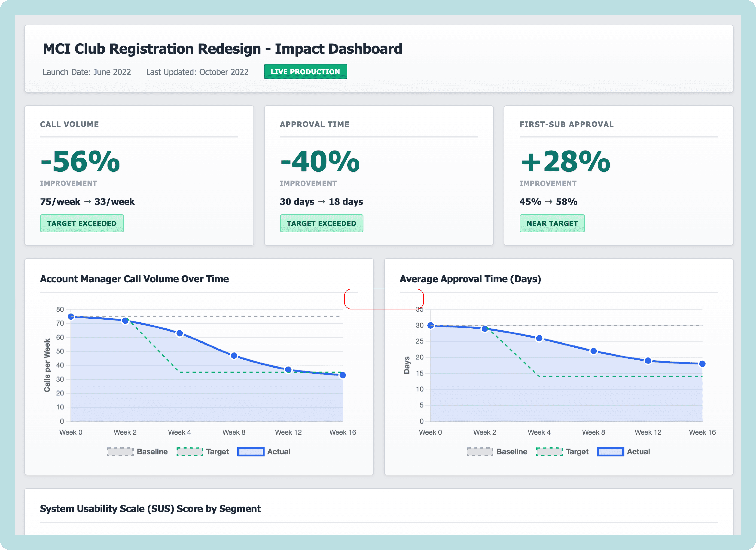Click the -40% approval time metric
The height and width of the screenshot is (550, 756).
(x=320, y=162)
